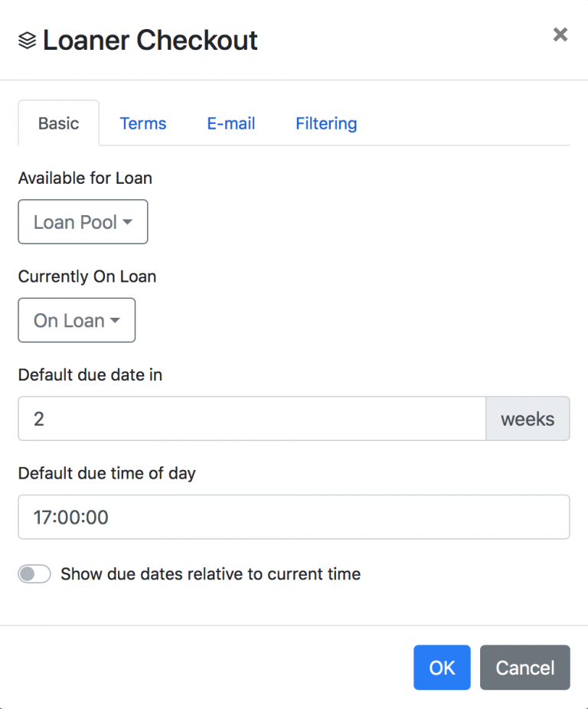588x709 pixels.
Task: Enable Show due dates relative to current time
Action: tap(34, 573)
